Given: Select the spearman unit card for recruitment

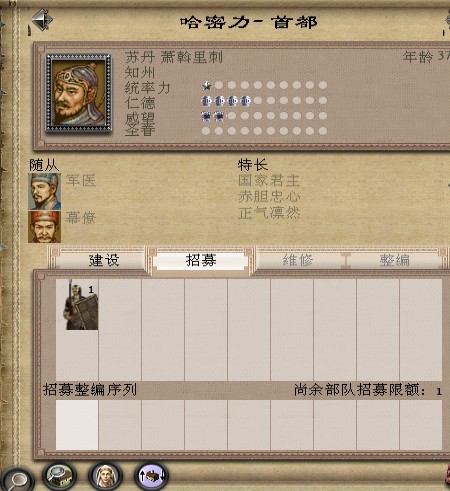Looking at the screenshot, I should tap(81, 305).
